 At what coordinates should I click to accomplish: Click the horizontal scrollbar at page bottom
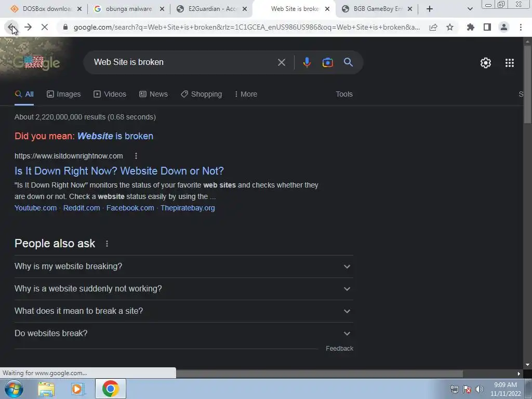[319, 374]
